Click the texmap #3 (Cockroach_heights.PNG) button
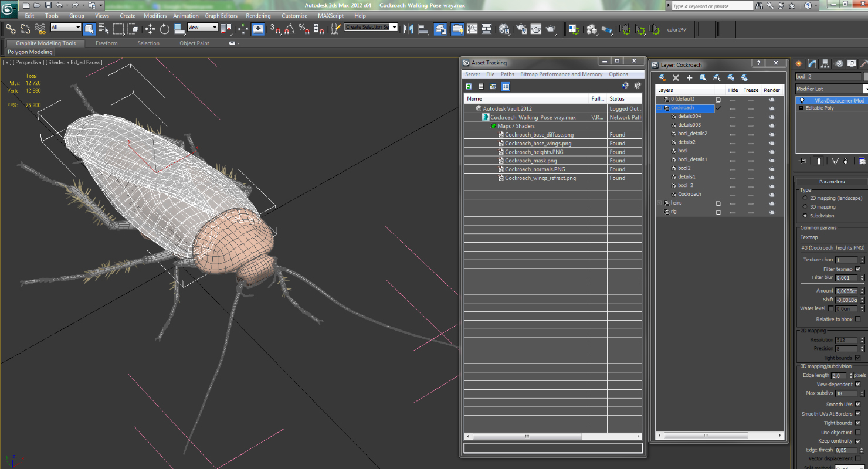The height and width of the screenshot is (469, 868). click(832, 248)
